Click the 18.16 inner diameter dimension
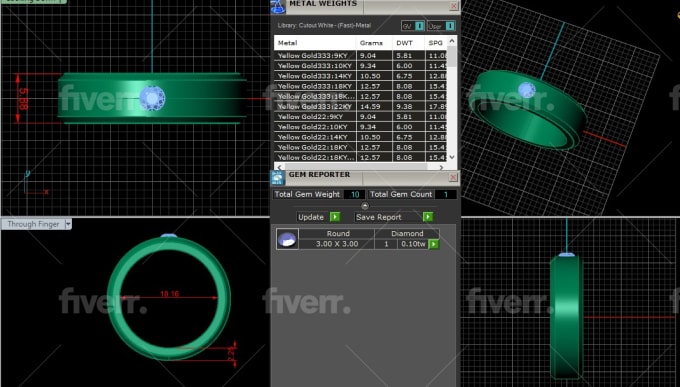Screen dimensions: 680x387 click(x=169, y=294)
